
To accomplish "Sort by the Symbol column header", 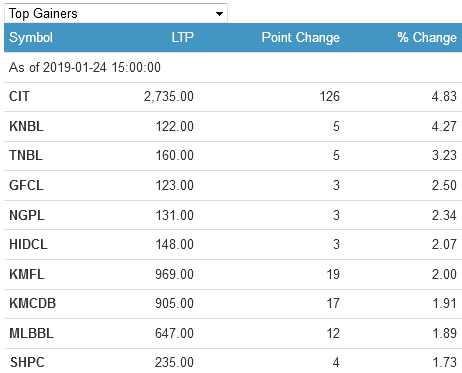I will tap(31, 37).
